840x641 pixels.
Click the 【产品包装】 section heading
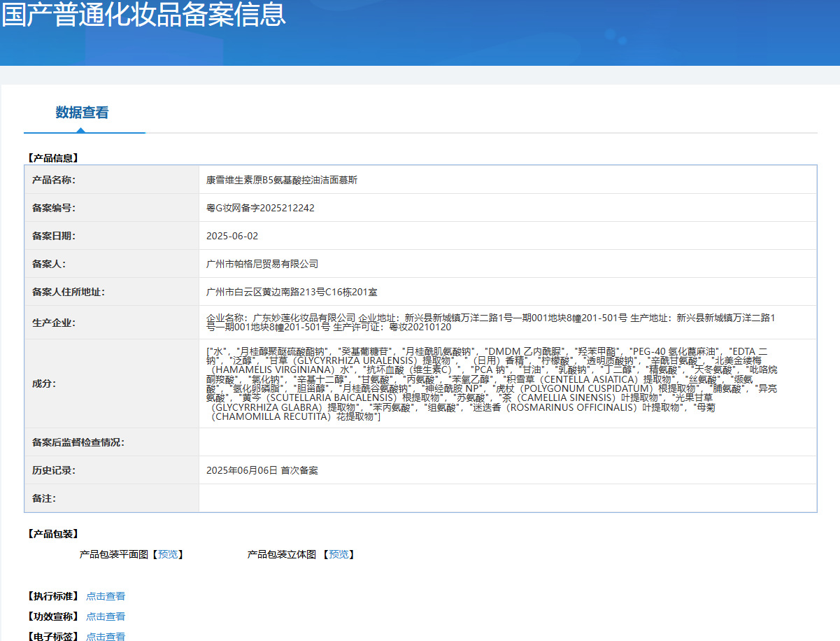[x=52, y=534]
